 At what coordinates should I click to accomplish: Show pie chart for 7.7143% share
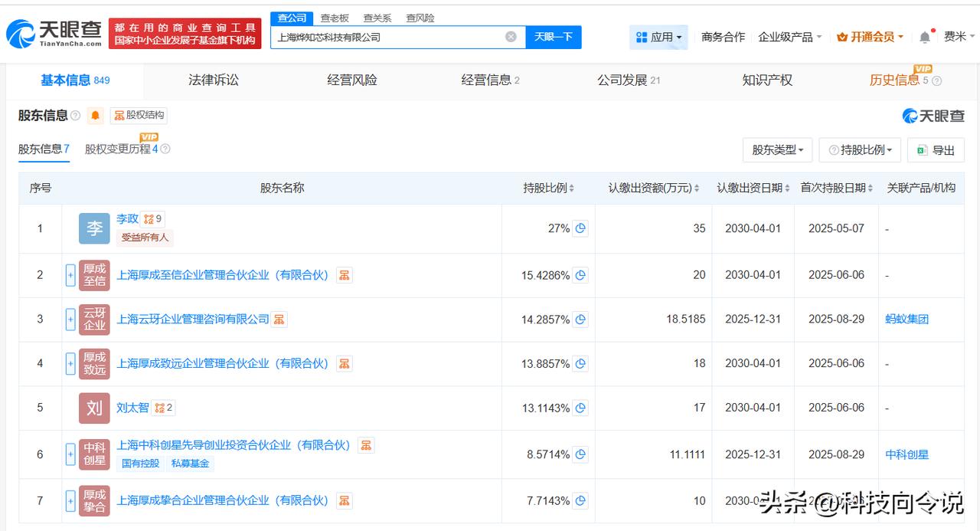click(580, 501)
